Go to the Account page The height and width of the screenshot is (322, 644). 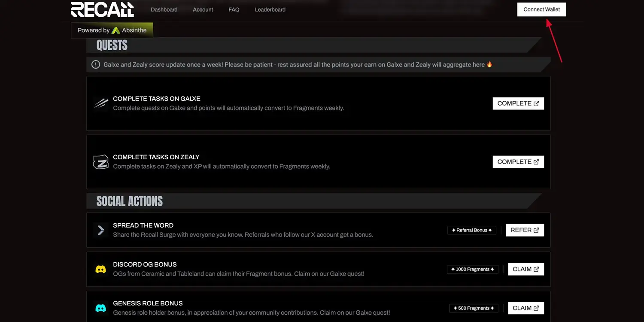203,9
